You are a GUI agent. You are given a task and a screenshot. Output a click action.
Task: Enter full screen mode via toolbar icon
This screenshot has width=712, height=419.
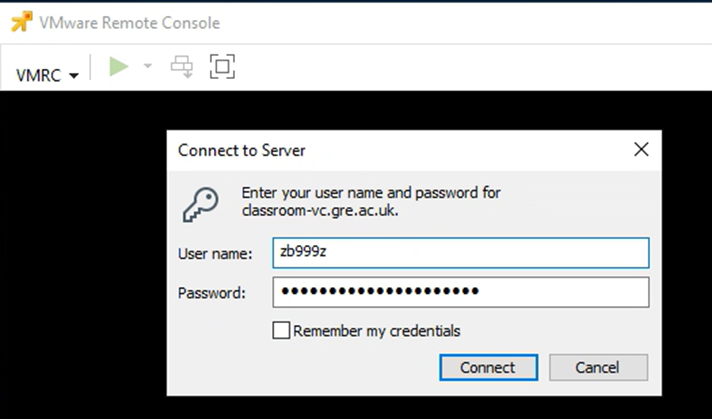pyautogui.click(x=221, y=67)
